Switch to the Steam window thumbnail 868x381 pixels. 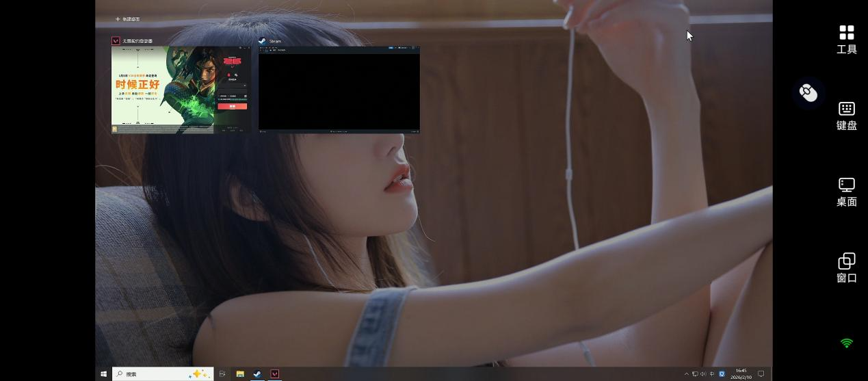click(339, 88)
